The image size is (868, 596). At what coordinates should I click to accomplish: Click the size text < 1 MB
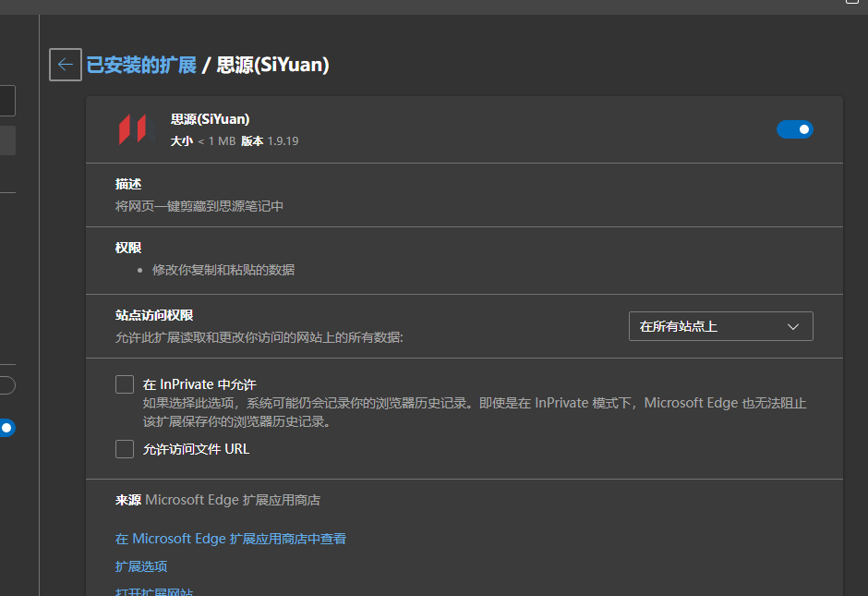[216, 141]
